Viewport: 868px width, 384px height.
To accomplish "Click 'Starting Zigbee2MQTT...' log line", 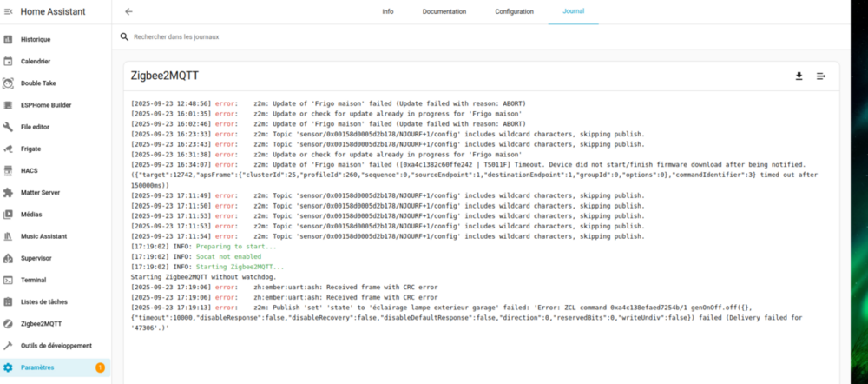I will [x=207, y=267].
